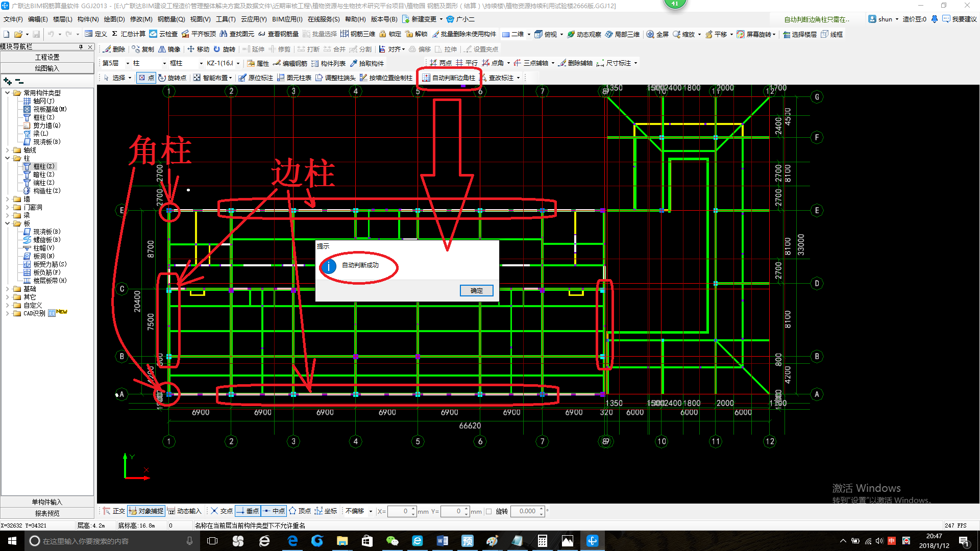
Task: Toggle 顶点 vertex snap
Action: [x=300, y=511]
